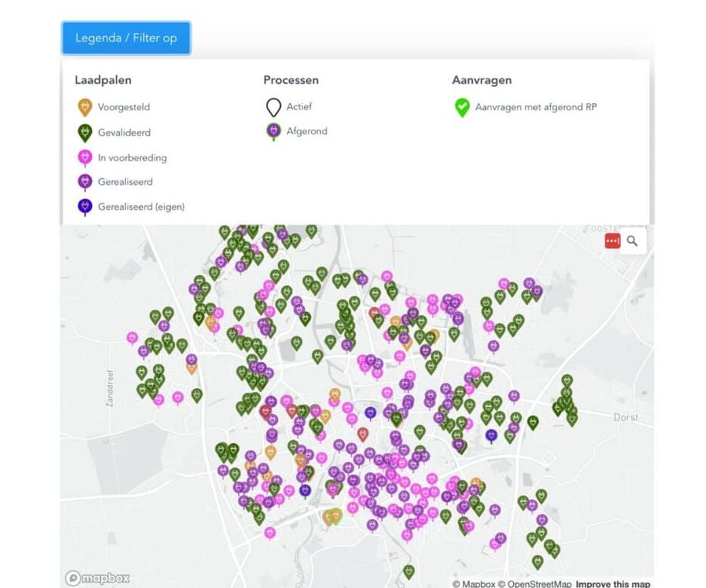Image resolution: width=706 pixels, height=588 pixels.
Task: Select the Laadpalen legend heading
Action: [x=102, y=80]
